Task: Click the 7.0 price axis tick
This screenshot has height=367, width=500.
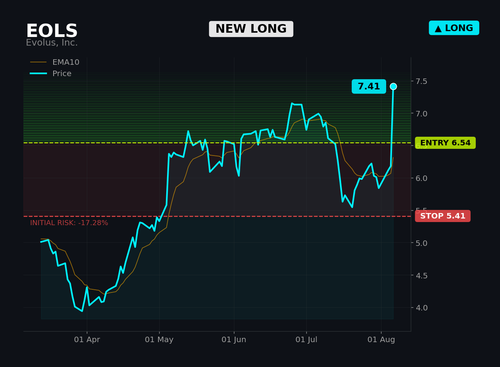Action: 421,114
